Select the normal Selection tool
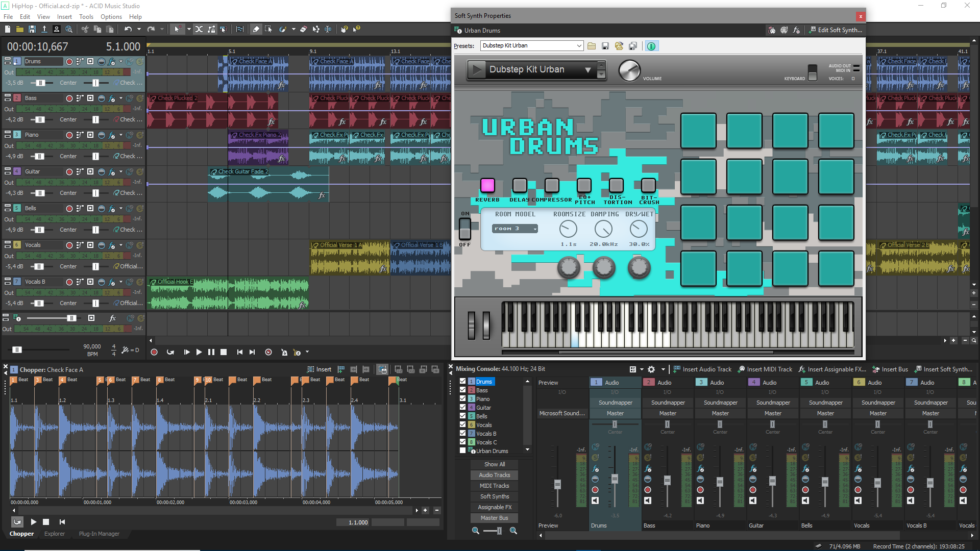The image size is (980, 551). [x=268, y=29]
